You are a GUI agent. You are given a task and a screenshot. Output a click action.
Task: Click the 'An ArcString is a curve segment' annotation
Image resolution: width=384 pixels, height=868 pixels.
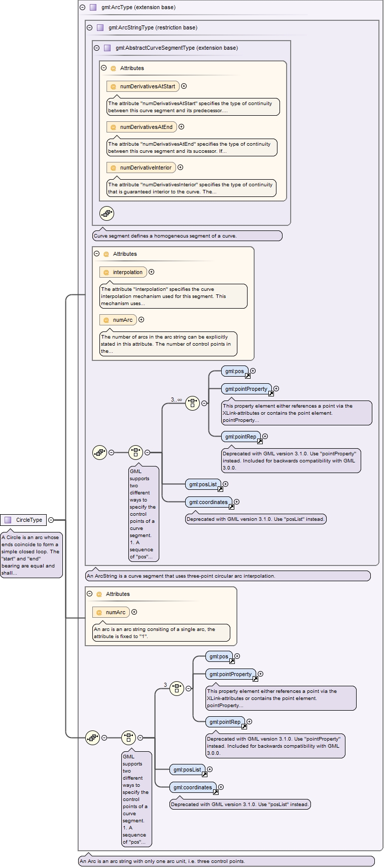(x=227, y=576)
